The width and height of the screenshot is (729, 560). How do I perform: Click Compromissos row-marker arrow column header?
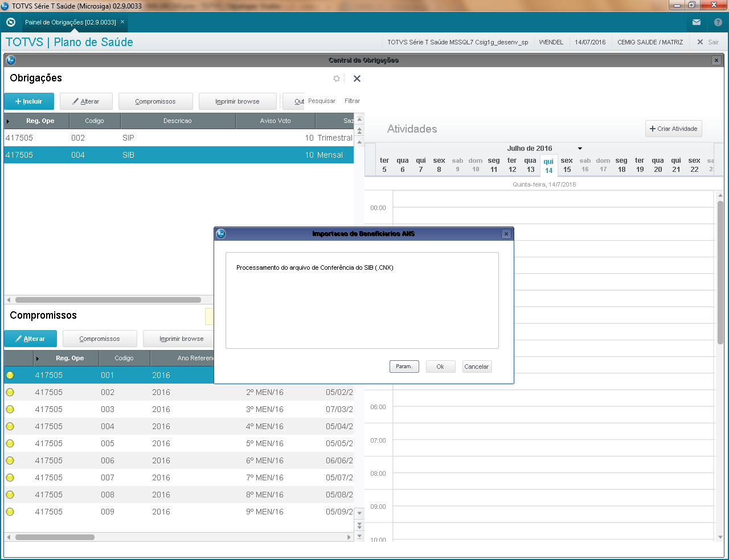click(x=38, y=358)
